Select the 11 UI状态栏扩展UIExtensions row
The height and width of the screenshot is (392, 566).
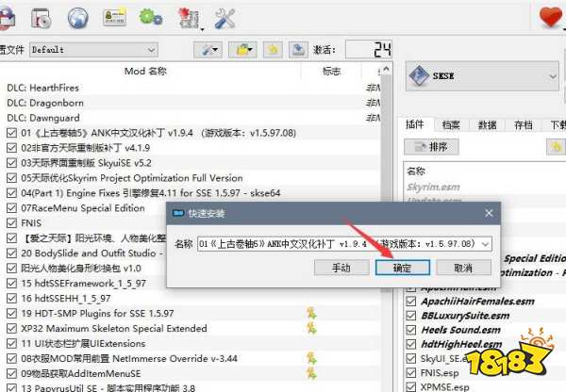190,343
